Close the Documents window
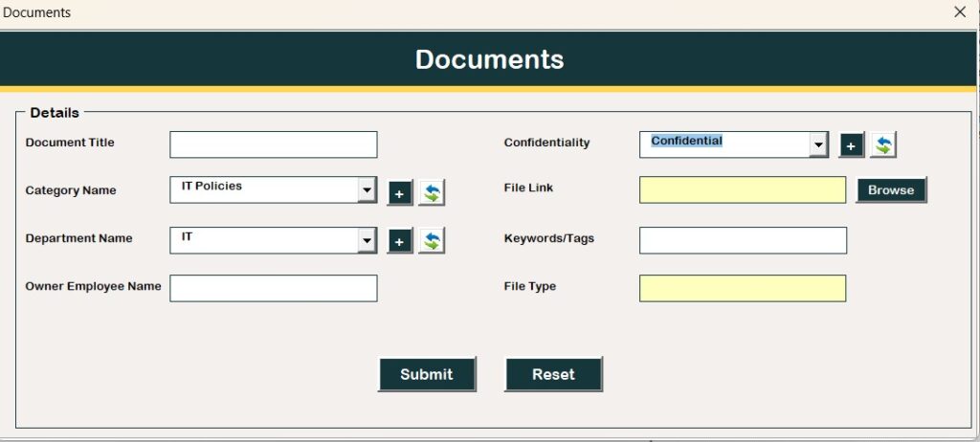The image size is (980, 442). tap(960, 11)
